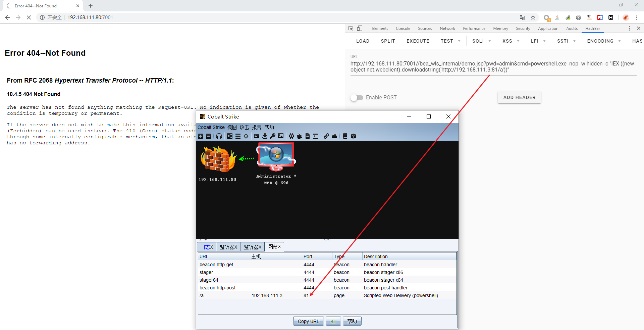Click the FE extension icon in Chrome toolbar
Viewport: 644px width, 330px height.
(x=600, y=17)
